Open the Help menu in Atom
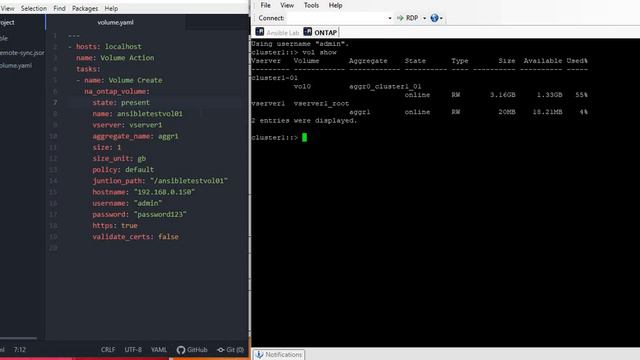This screenshot has height=360, width=640. click(x=111, y=8)
